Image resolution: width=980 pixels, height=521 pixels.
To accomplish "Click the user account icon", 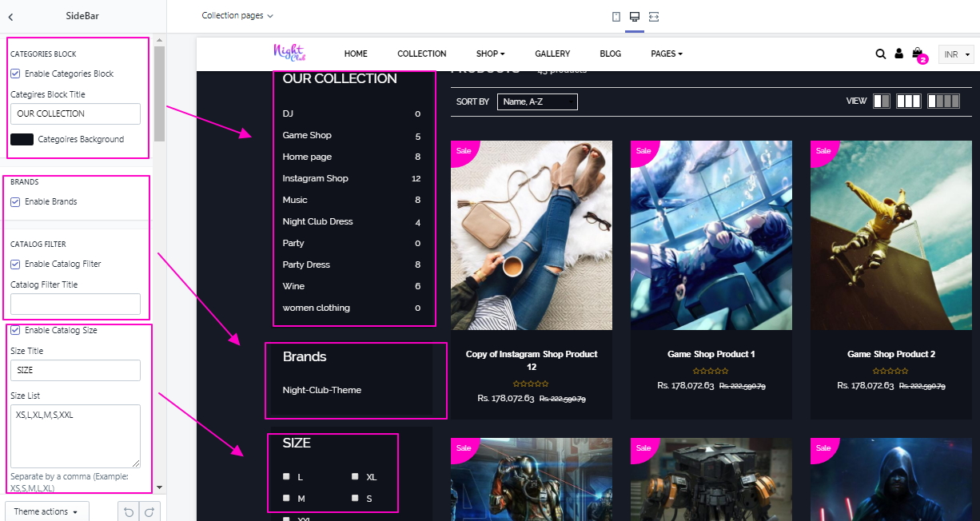I will click(x=898, y=54).
